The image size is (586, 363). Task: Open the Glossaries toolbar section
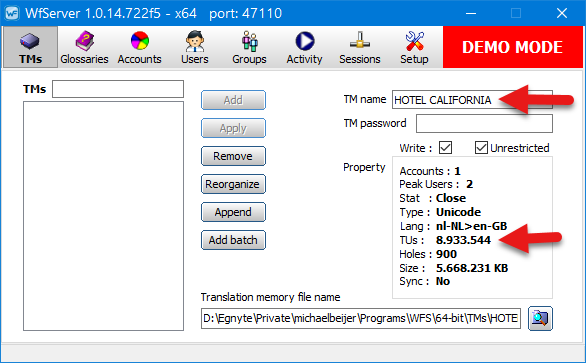84,47
